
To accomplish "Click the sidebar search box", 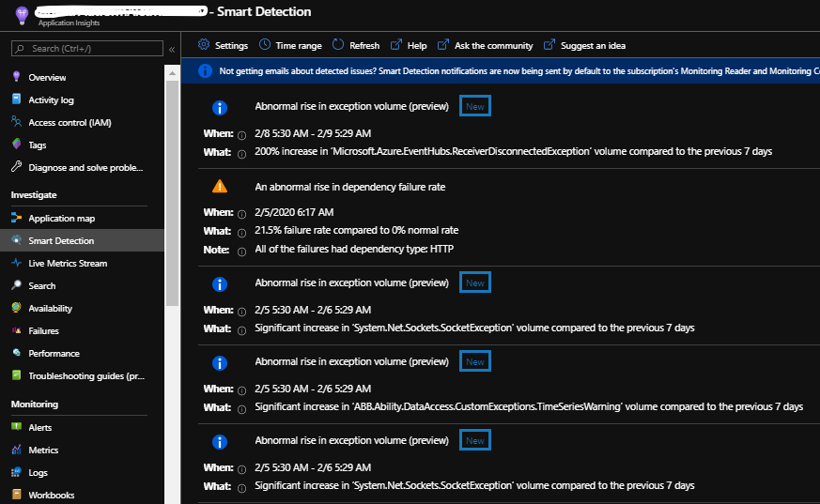I will (x=86, y=49).
